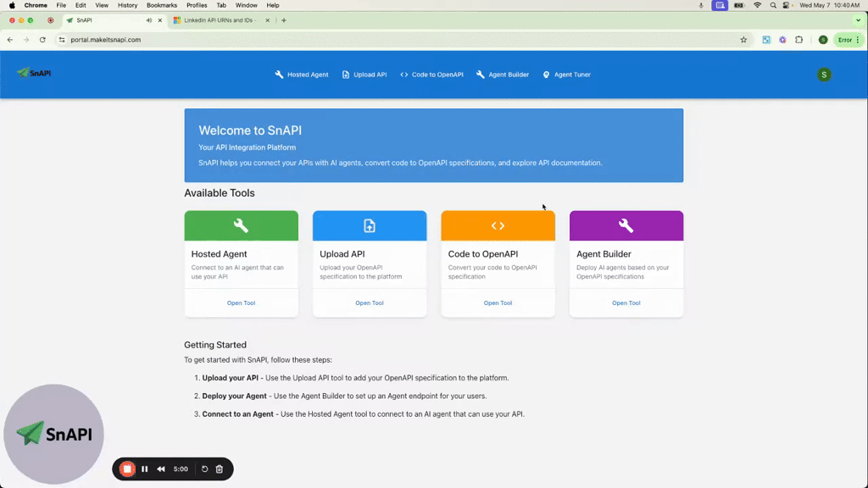Click the purple extension icon in toolbar

(x=782, y=40)
